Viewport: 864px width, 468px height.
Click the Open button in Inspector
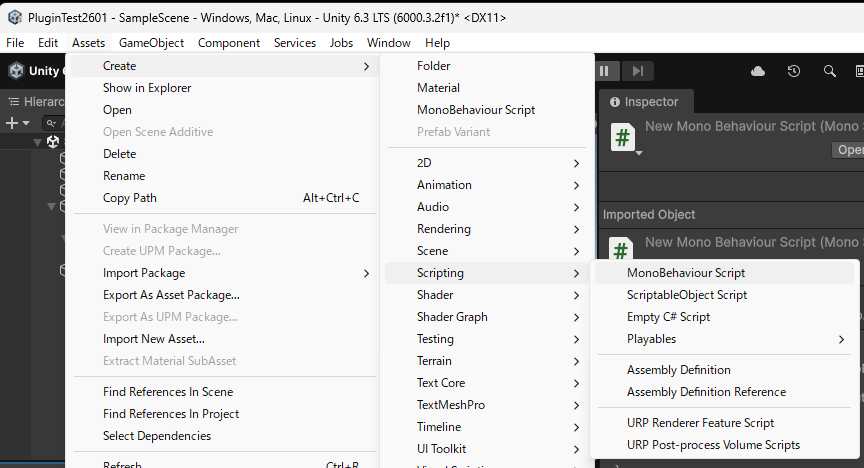point(848,150)
